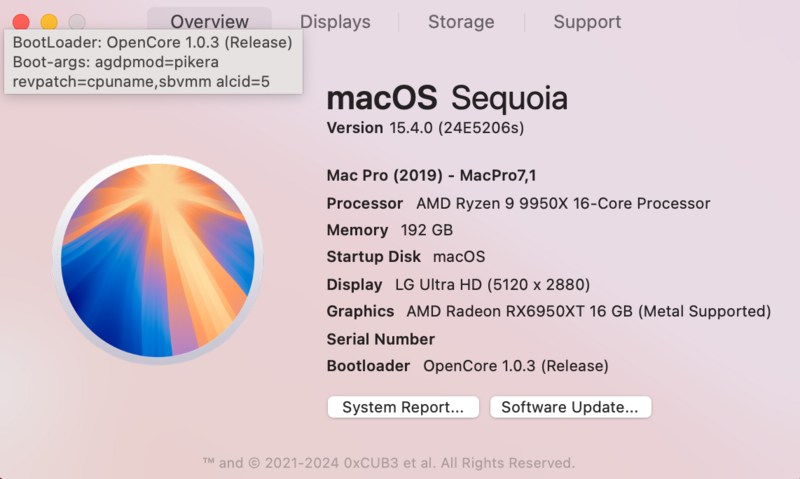Click the Overview tab
The width and height of the screenshot is (800, 479).
(209, 22)
